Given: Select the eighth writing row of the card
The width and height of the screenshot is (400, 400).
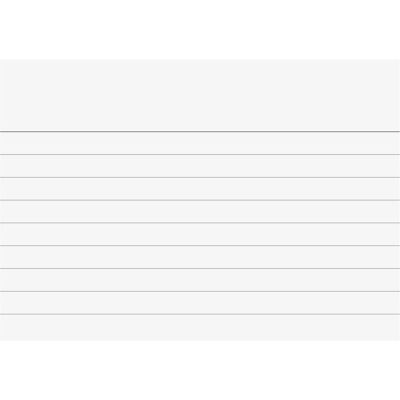Looking at the screenshot, I should pyautogui.click(x=200, y=303).
